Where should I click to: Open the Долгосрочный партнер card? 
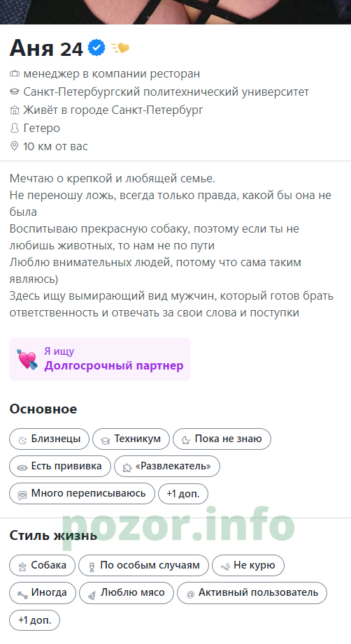(x=100, y=359)
